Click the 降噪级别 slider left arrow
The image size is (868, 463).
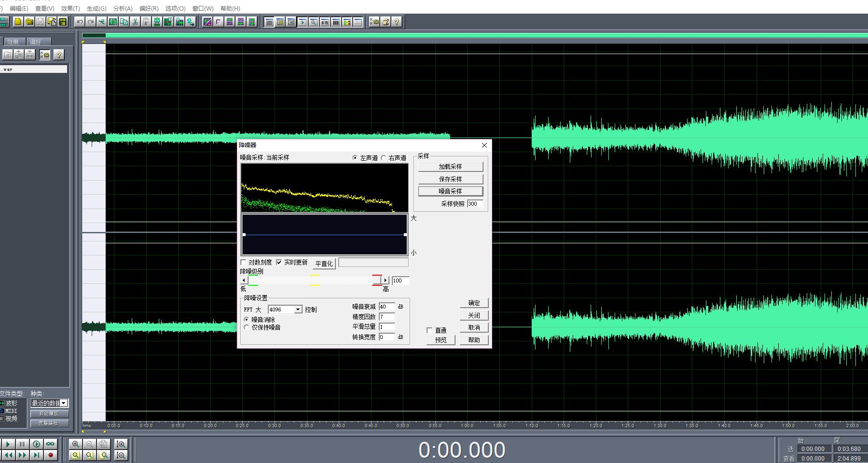click(244, 281)
